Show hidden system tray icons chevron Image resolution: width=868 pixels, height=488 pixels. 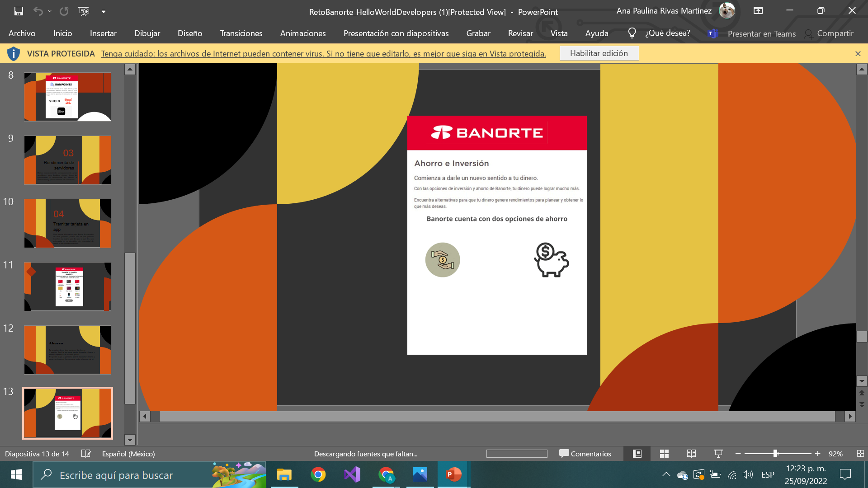666,474
